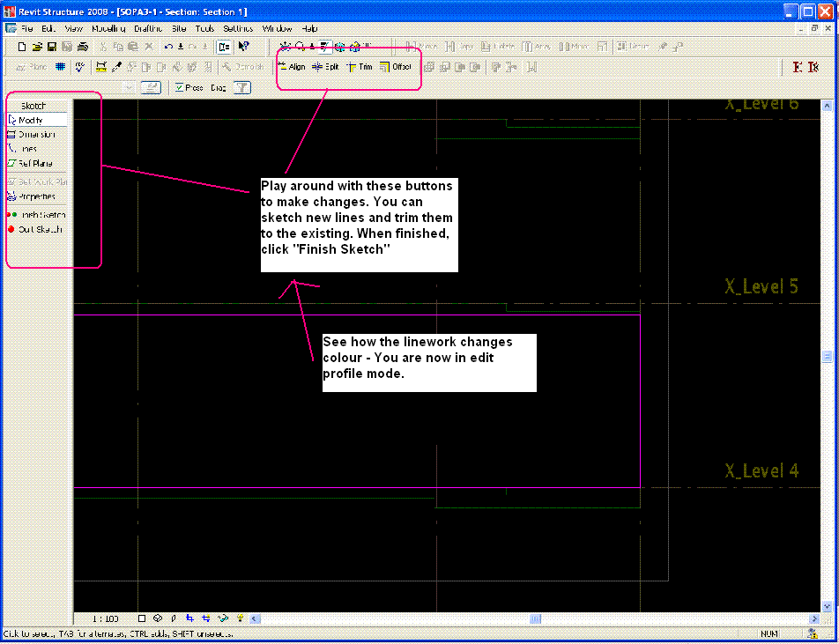The height and width of the screenshot is (644, 839).
Task: Toggle the Press + Drag checkbox
Action: click(x=180, y=87)
